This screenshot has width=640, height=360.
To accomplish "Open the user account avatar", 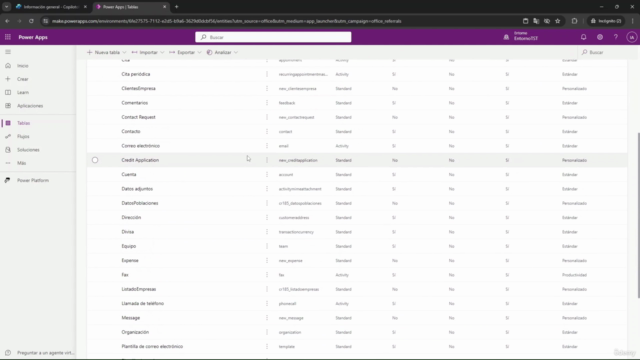I will click(x=631, y=37).
